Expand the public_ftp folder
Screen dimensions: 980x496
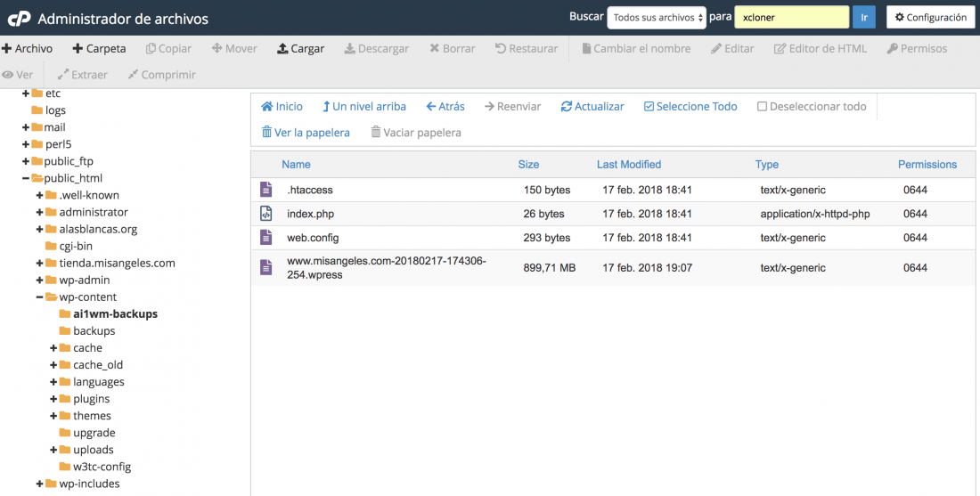(26, 161)
